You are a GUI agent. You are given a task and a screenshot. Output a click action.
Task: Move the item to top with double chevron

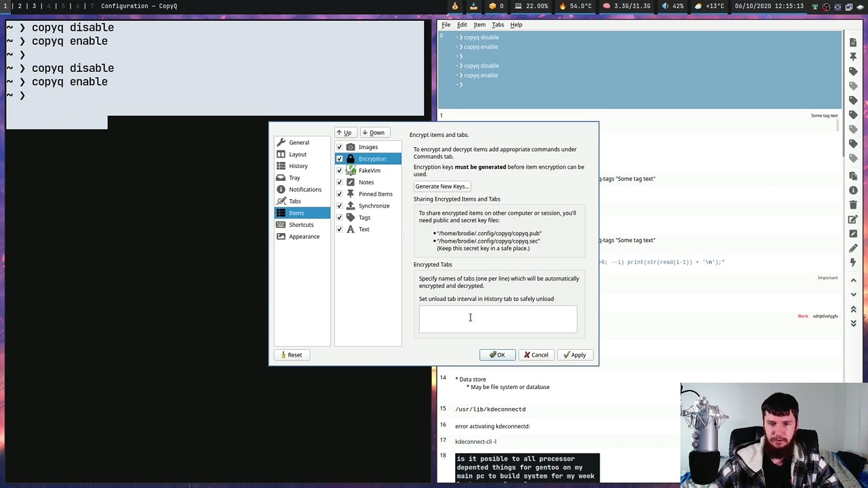853,309
